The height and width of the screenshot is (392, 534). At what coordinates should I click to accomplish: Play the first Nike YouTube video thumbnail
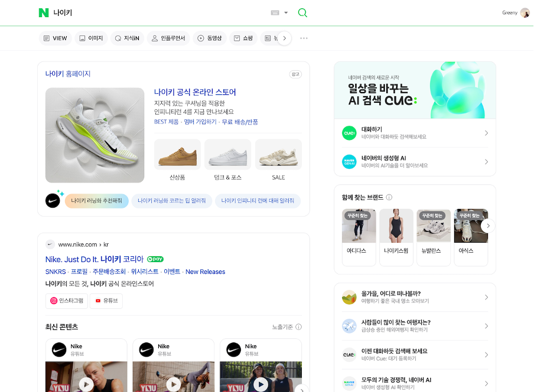86,384
